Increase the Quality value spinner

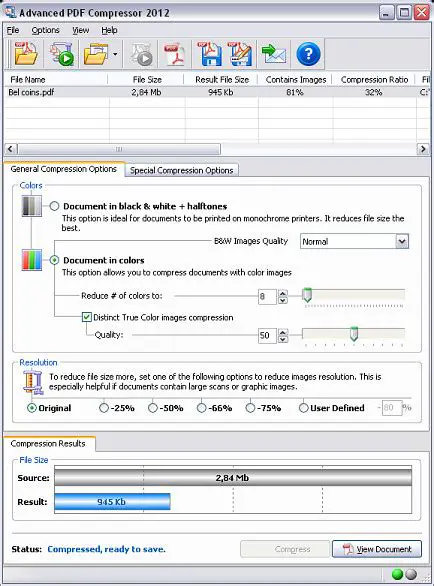coord(283,332)
